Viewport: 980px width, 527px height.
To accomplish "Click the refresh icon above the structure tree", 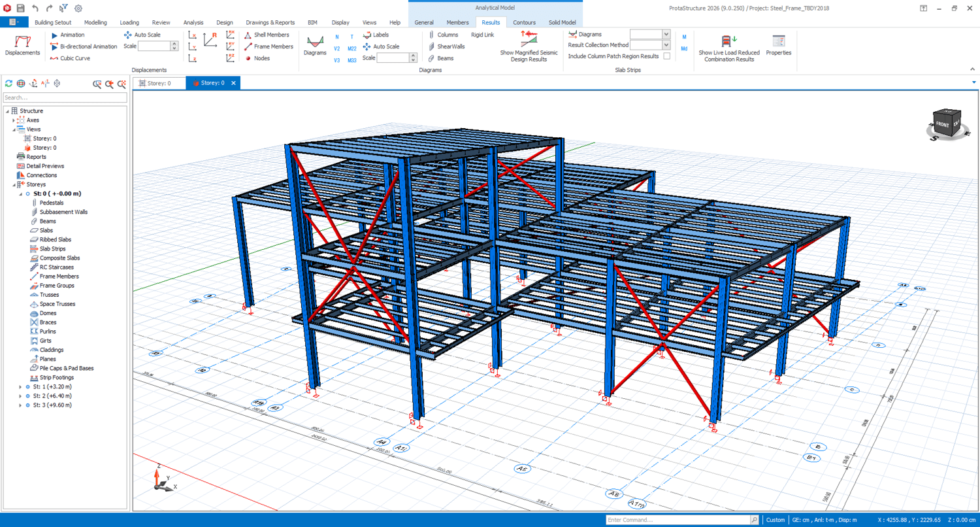I will click(x=8, y=84).
